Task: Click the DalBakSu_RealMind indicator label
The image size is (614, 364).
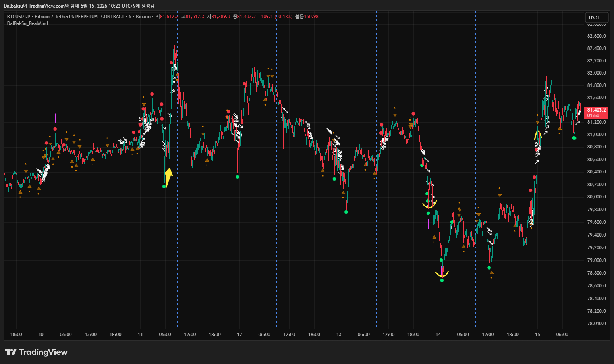Action: (27, 23)
